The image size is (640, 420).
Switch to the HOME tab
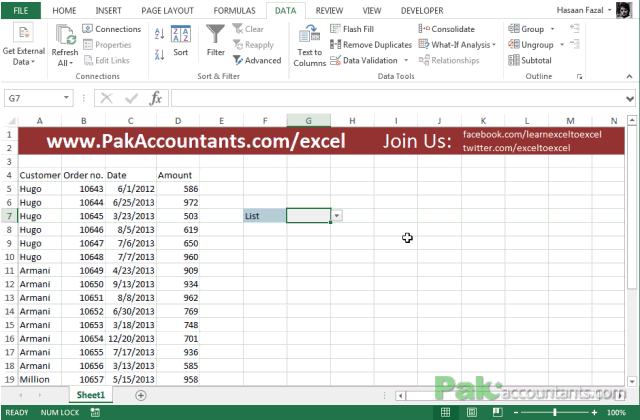point(64,11)
